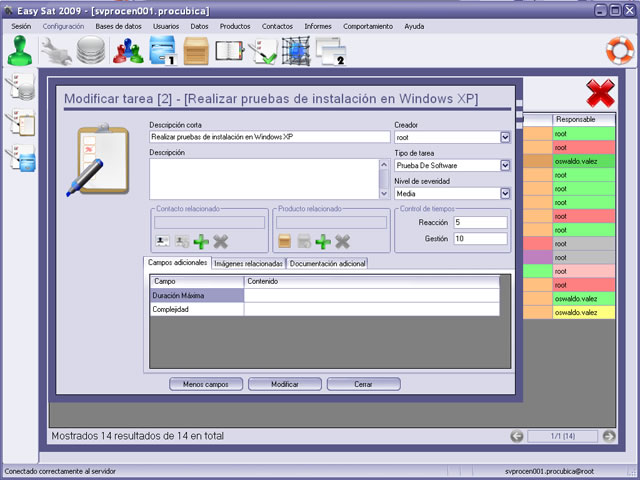Click the contact card icon under Contacto relacionado
Screen dimensions: 640x480
click(162, 242)
